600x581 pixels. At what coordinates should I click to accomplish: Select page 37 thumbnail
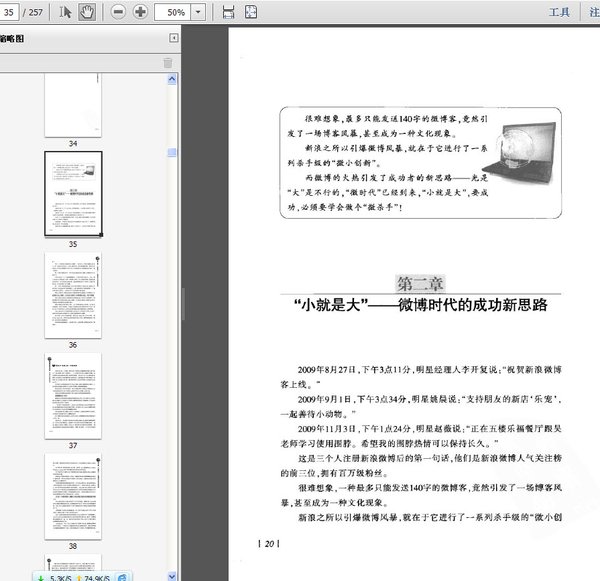click(x=72, y=395)
